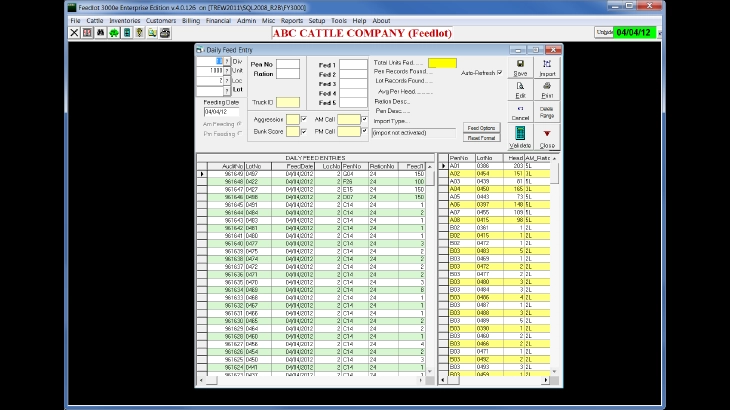
Task: Toggle the Aggression checkbox
Action: point(304,120)
